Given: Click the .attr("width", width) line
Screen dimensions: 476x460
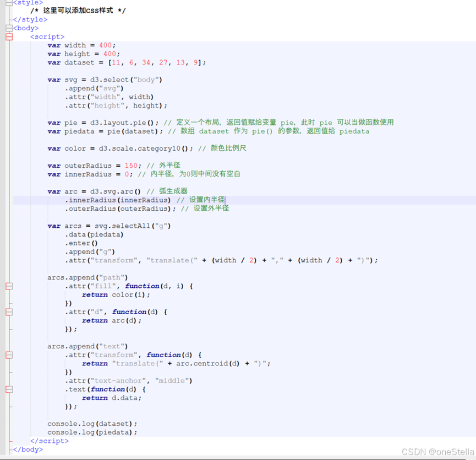Looking at the screenshot, I should coord(109,97).
